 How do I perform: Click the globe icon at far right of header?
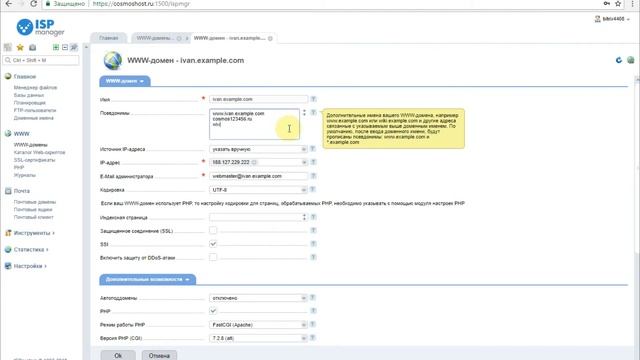tap(631, 60)
